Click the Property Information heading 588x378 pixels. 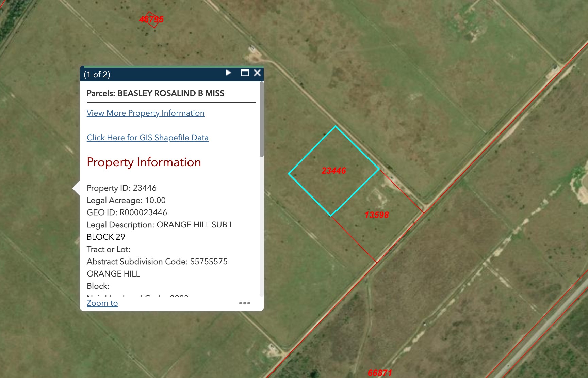click(x=144, y=162)
